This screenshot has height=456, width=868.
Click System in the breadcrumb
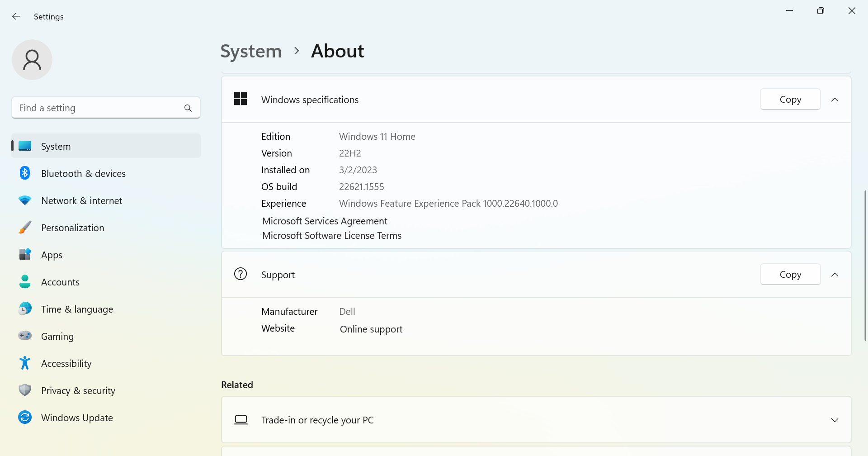[251, 51]
